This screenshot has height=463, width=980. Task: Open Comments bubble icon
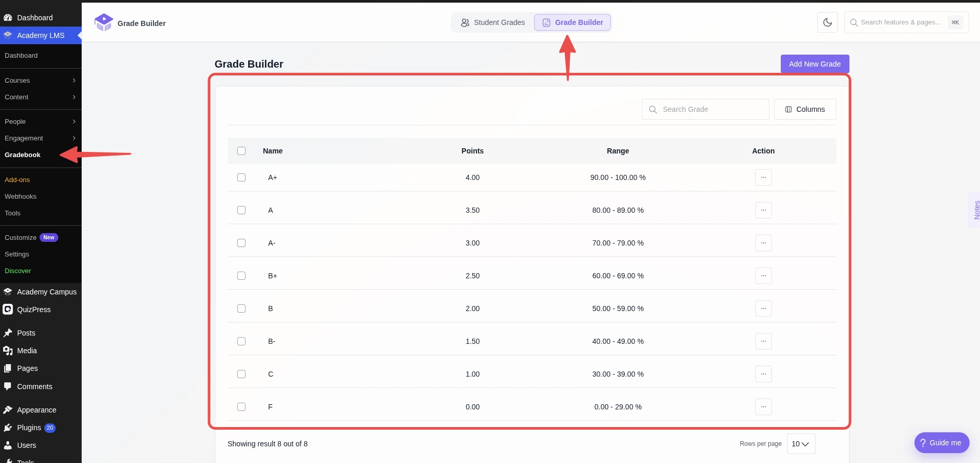8,387
